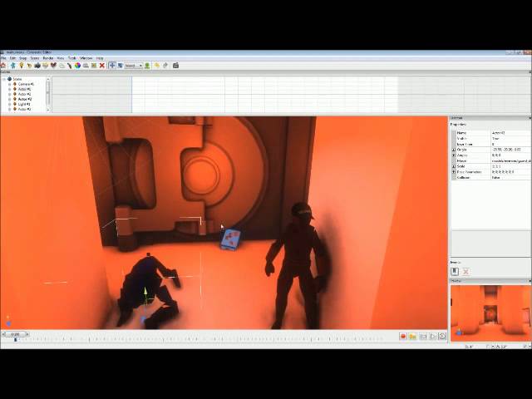Click the frame step button in playback bar
This screenshot has width=532, height=399.
coord(423,336)
